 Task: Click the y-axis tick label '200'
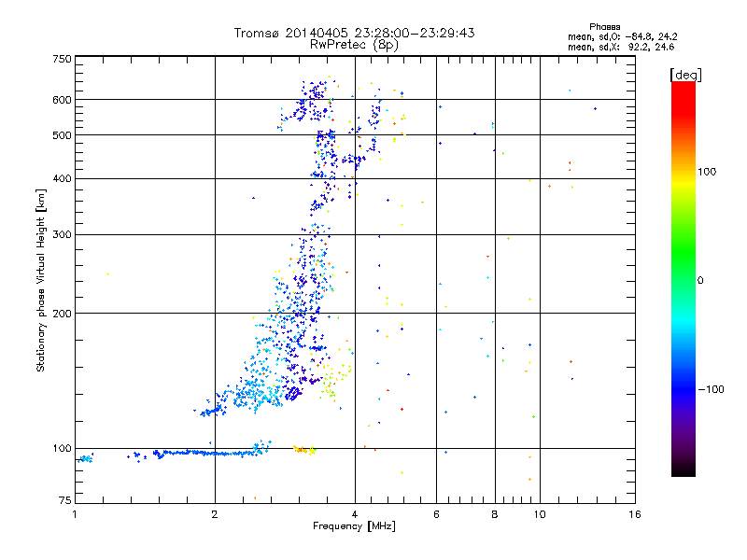coord(62,314)
